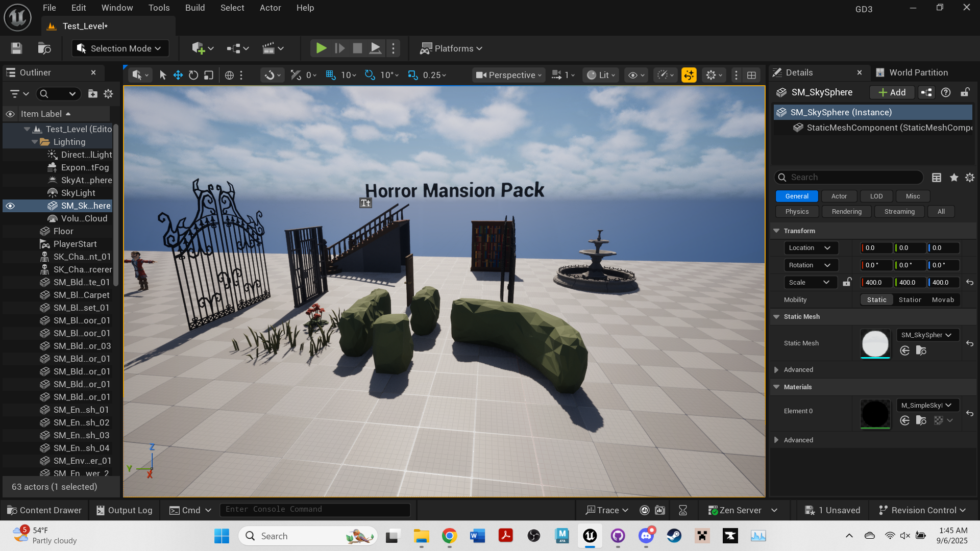The image size is (980, 551).
Task: Click the Play button in toolbar
Action: tap(321, 48)
